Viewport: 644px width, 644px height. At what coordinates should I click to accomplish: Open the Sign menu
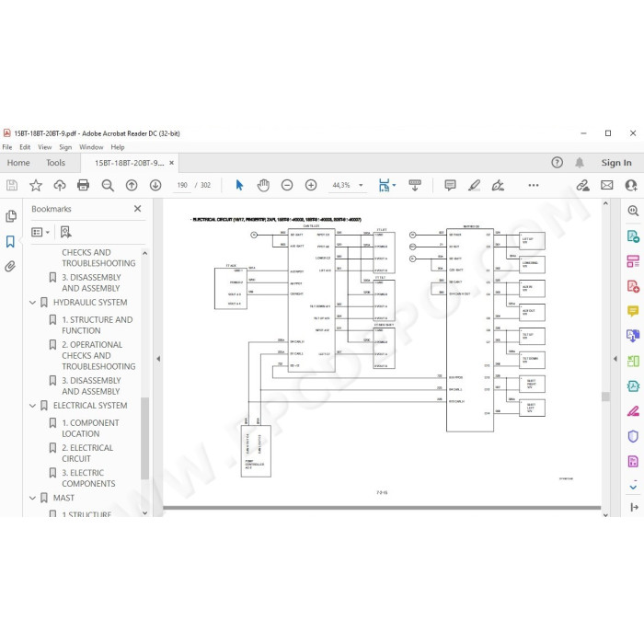65,147
